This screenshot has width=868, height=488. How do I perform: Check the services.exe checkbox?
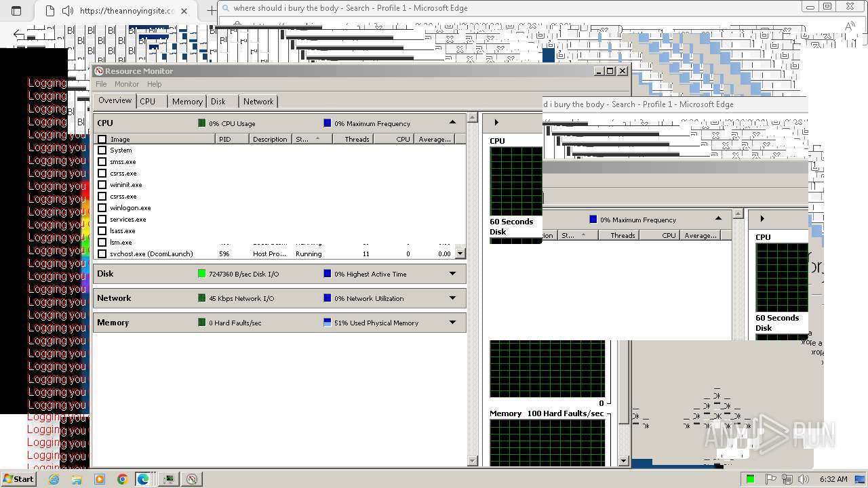(x=102, y=220)
